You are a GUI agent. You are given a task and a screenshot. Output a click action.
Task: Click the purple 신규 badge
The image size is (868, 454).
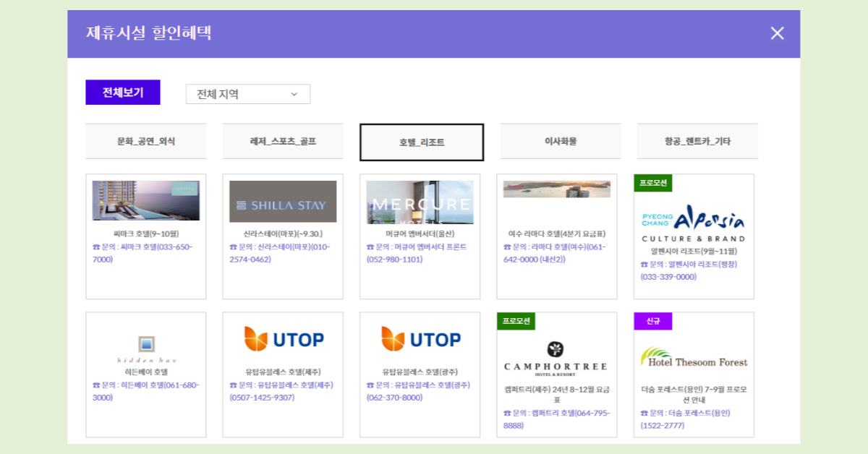653,321
